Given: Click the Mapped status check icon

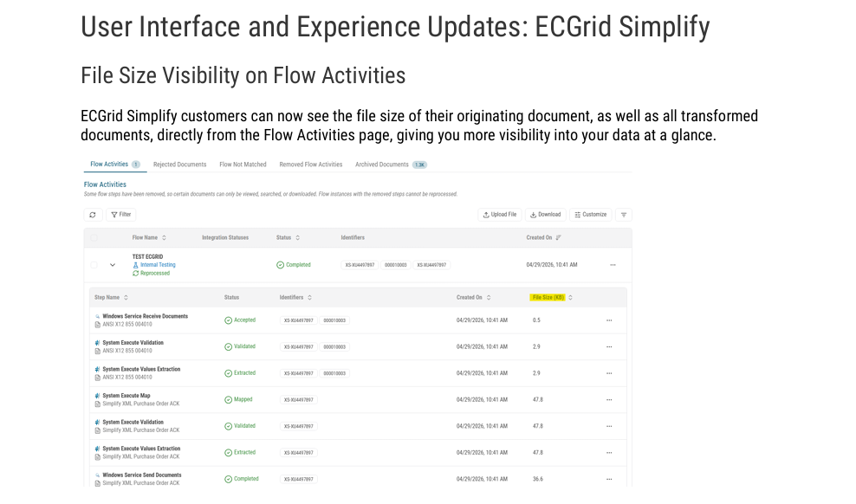Looking at the screenshot, I should click(228, 400).
